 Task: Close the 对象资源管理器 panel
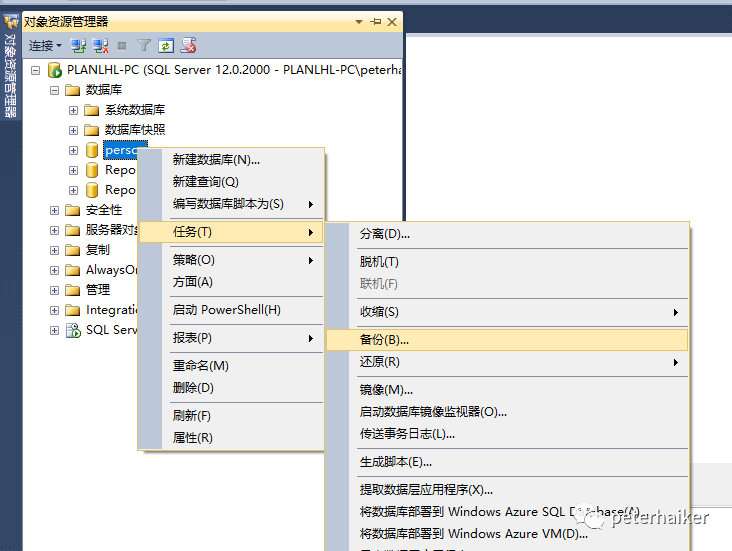pos(392,22)
